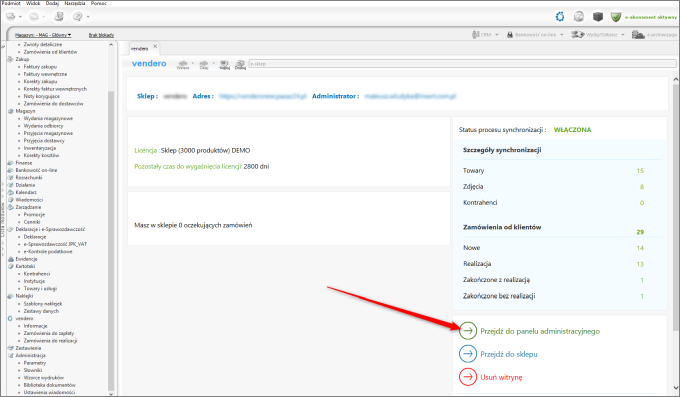
Task: Click the Drukuj print icon in vendero bar
Action: point(240,64)
